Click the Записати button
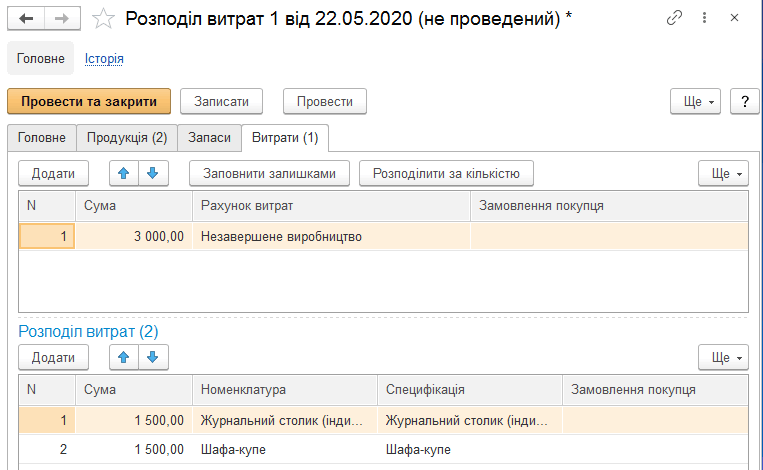This screenshot has width=763, height=470. (x=221, y=101)
